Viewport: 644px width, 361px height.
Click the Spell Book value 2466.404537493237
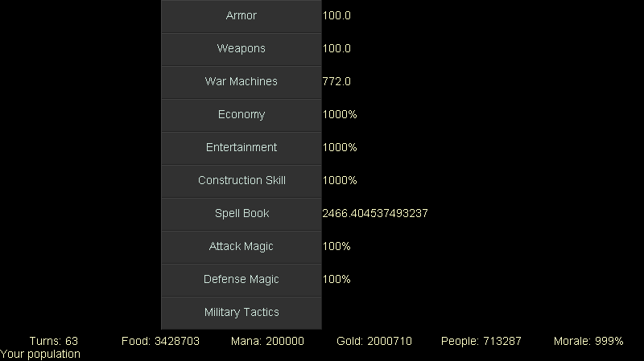point(375,214)
